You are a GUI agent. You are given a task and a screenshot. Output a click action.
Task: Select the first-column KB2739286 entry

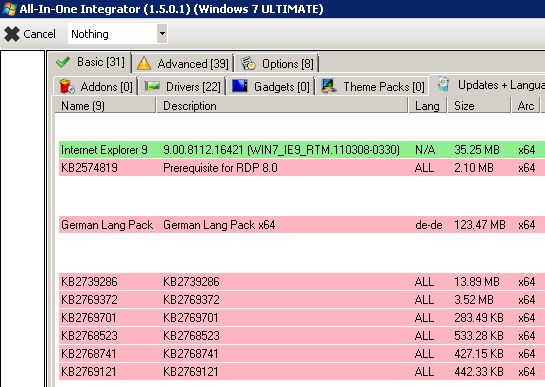(x=89, y=282)
